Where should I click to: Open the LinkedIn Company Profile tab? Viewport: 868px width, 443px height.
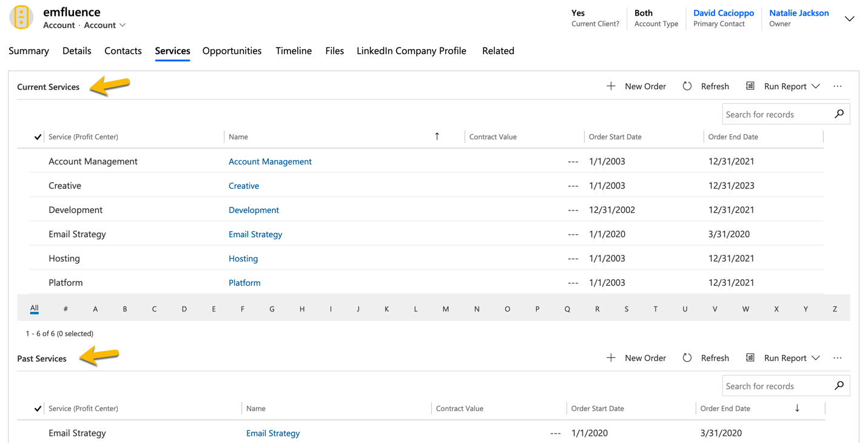pos(411,51)
